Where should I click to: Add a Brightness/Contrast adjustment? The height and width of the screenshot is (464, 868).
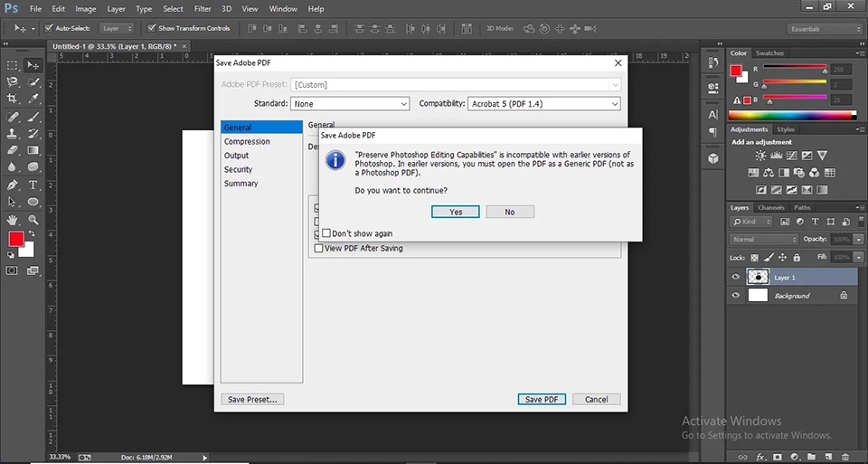pos(761,156)
